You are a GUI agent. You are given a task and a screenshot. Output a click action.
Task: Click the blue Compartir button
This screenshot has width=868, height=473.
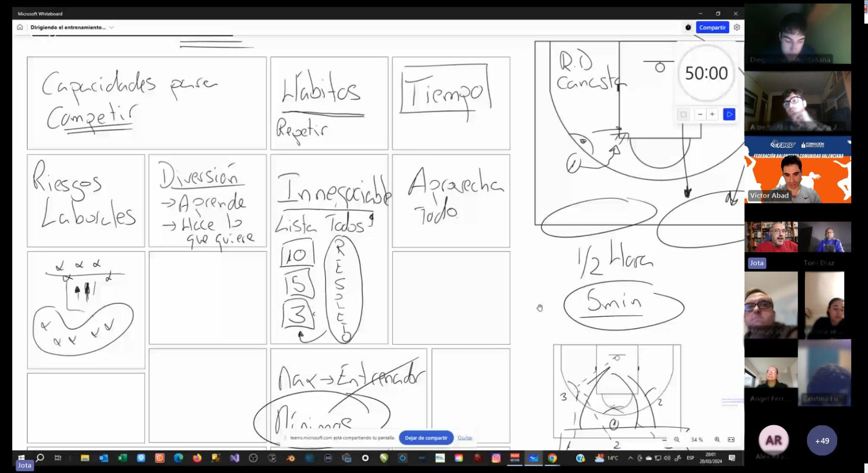tap(712, 27)
